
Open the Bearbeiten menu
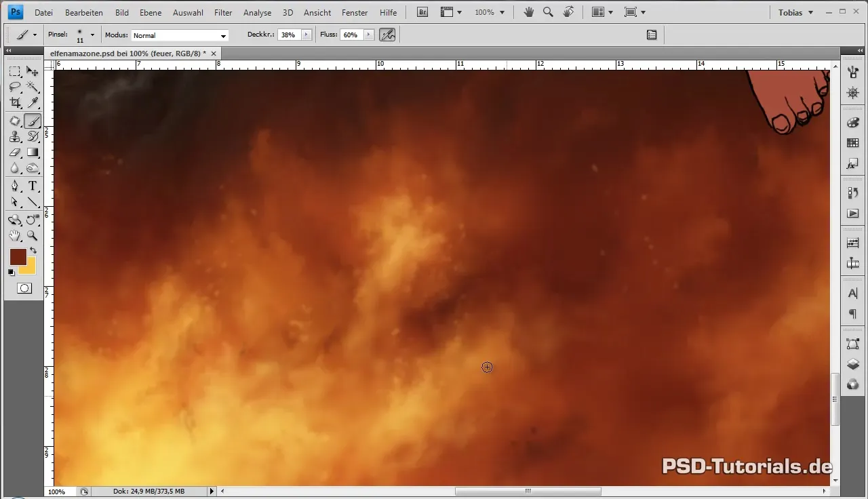coord(84,12)
